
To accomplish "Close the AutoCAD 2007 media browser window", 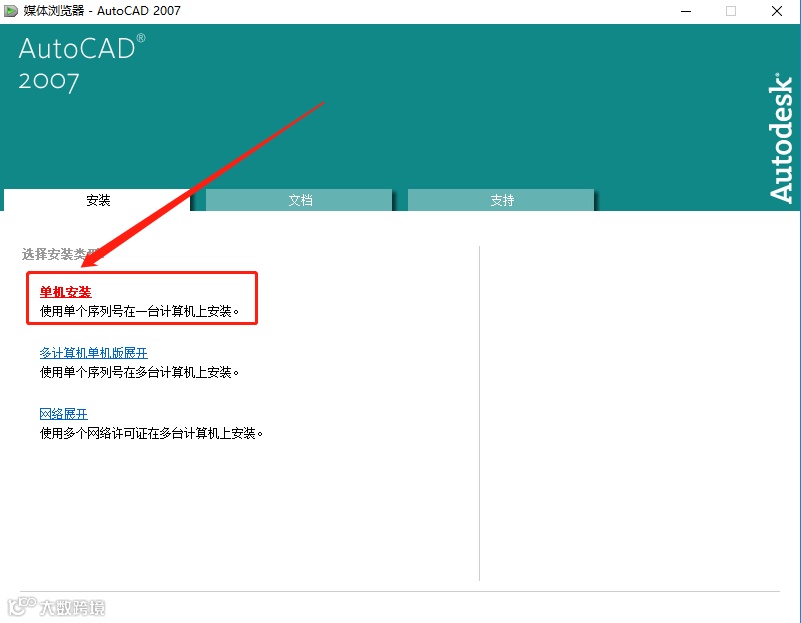I will [777, 11].
